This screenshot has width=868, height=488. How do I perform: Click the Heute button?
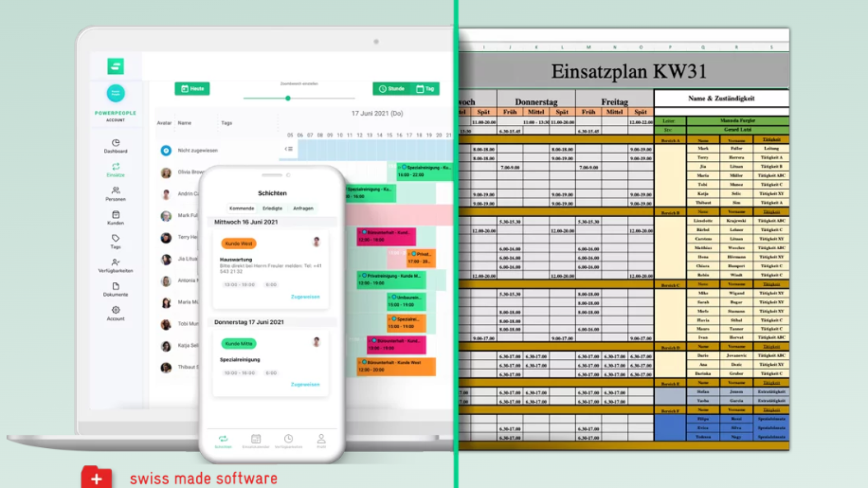coord(192,89)
